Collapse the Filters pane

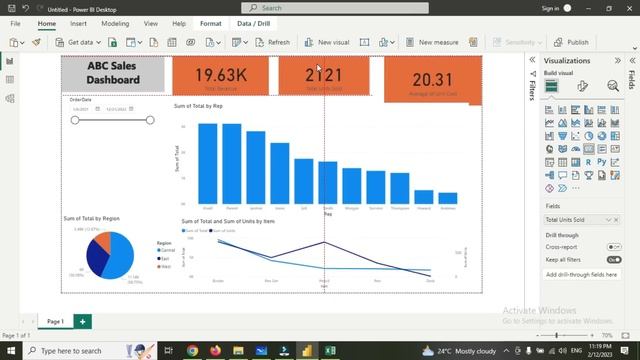point(532,60)
